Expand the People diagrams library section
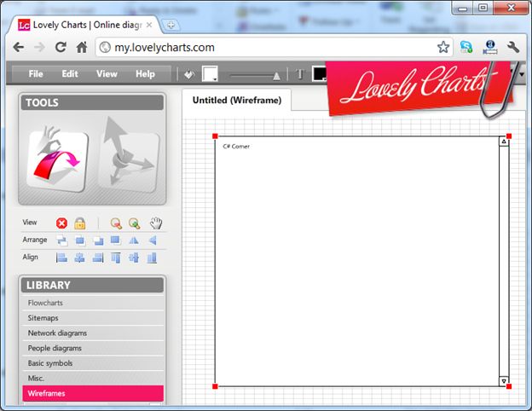The width and height of the screenshot is (532, 411). click(x=93, y=348)
